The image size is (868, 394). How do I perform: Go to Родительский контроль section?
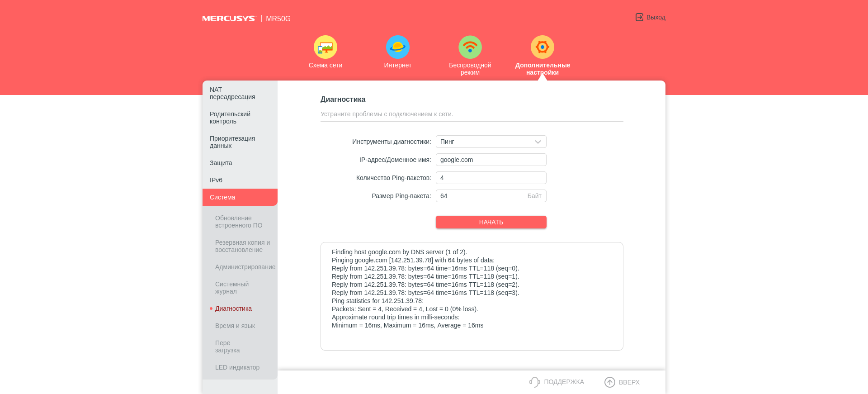tap(230, 118)
